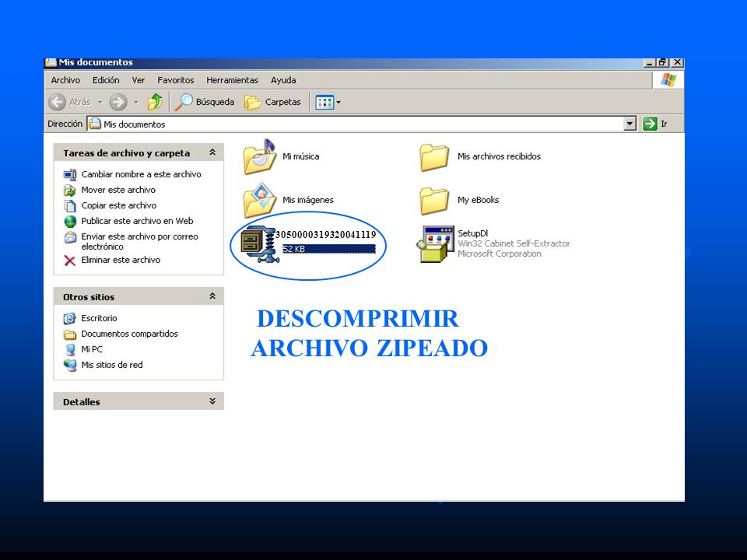Click the Atrás back arrow icon
Screen dimensions: 747x560
[57, 102]
